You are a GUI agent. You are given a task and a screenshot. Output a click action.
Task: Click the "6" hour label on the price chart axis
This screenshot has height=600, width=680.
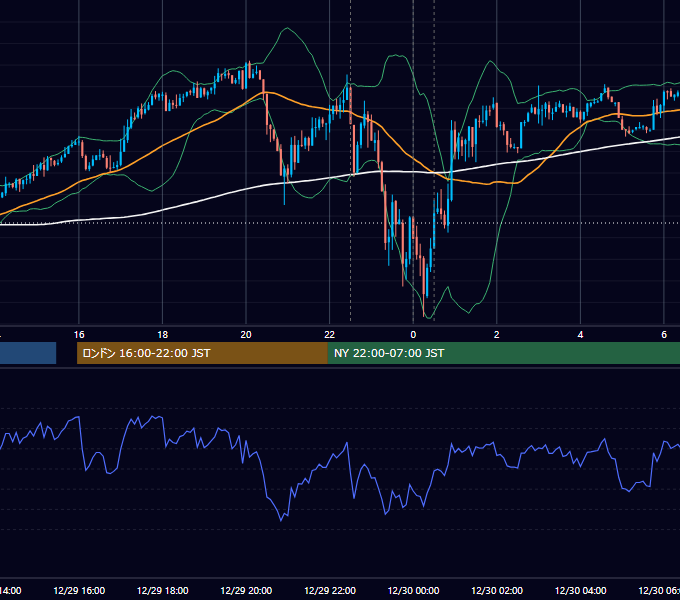(x=664, y=335)
